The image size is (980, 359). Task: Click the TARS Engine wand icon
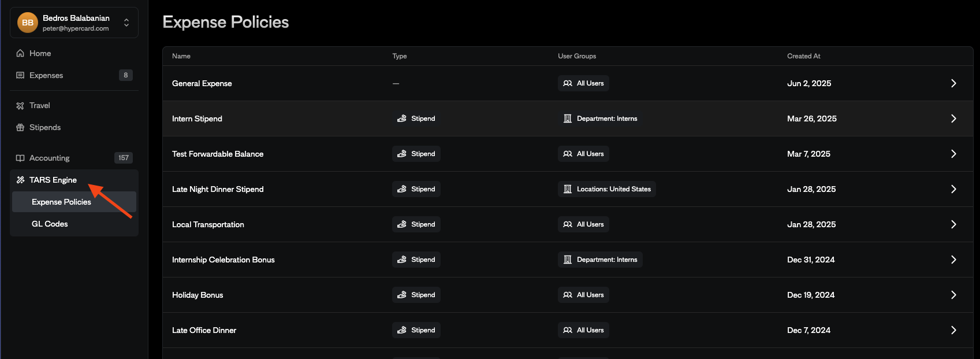[x=20, y=180]
